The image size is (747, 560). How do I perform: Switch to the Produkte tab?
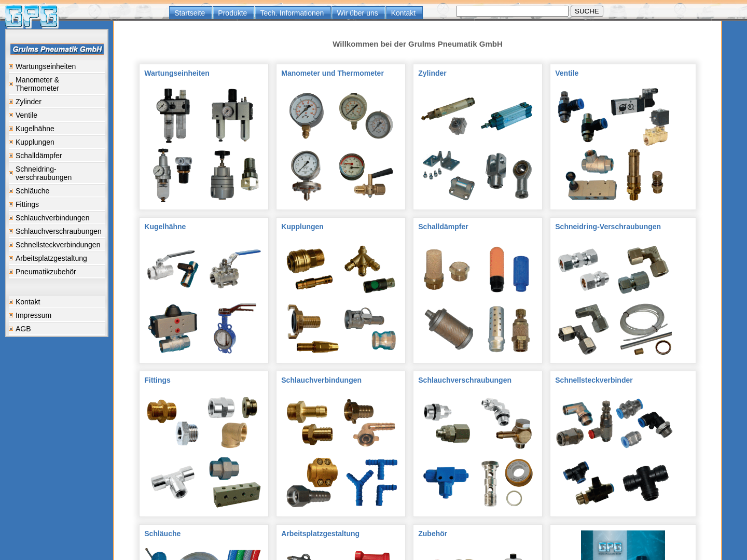coord(232,13)
